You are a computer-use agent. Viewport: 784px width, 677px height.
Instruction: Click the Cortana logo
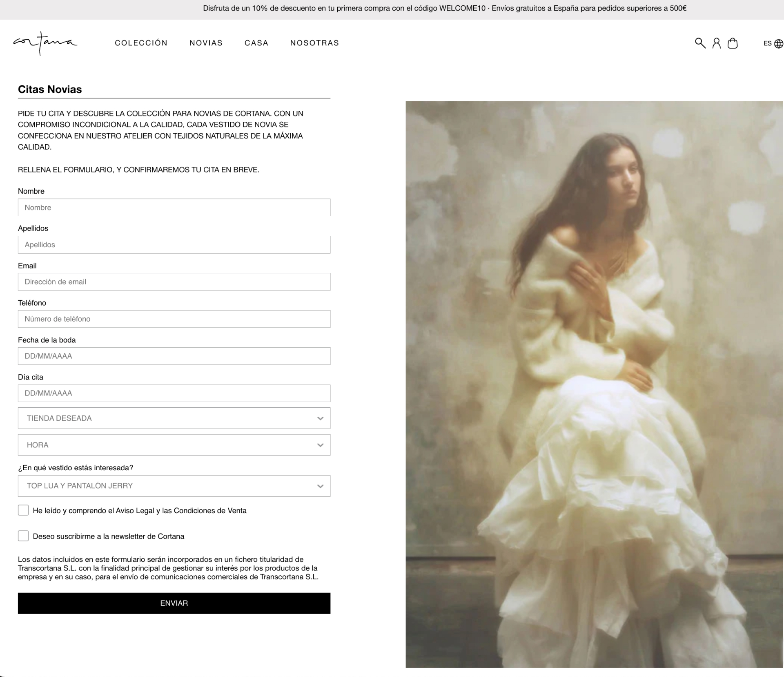click(x=45, y=43)
